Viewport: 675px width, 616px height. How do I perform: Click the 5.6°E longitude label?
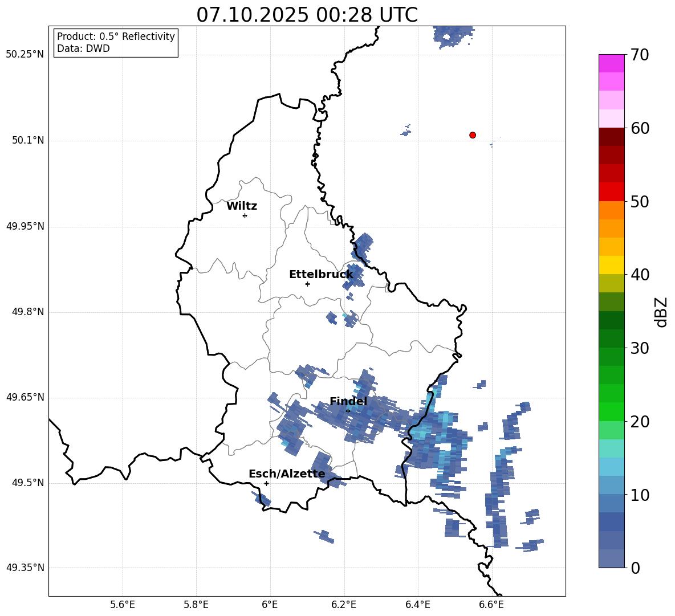123,605
